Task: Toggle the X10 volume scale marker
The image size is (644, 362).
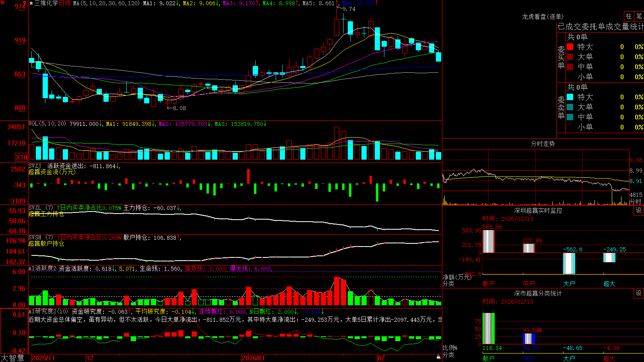Action: point(21,157)
